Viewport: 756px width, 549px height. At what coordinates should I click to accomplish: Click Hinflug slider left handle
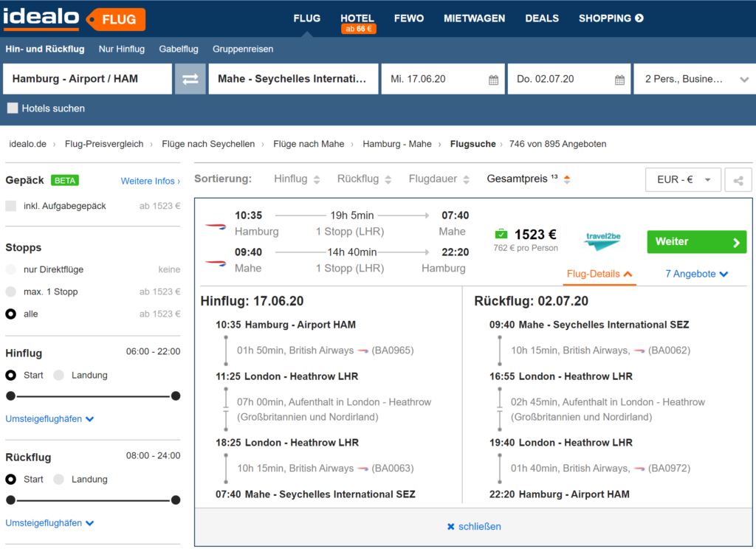(10, 396)
